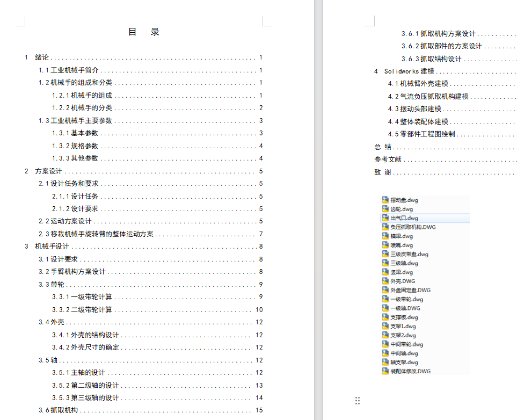
Task: Select the 出气口.dwg file name
Action: click(404, 218)
